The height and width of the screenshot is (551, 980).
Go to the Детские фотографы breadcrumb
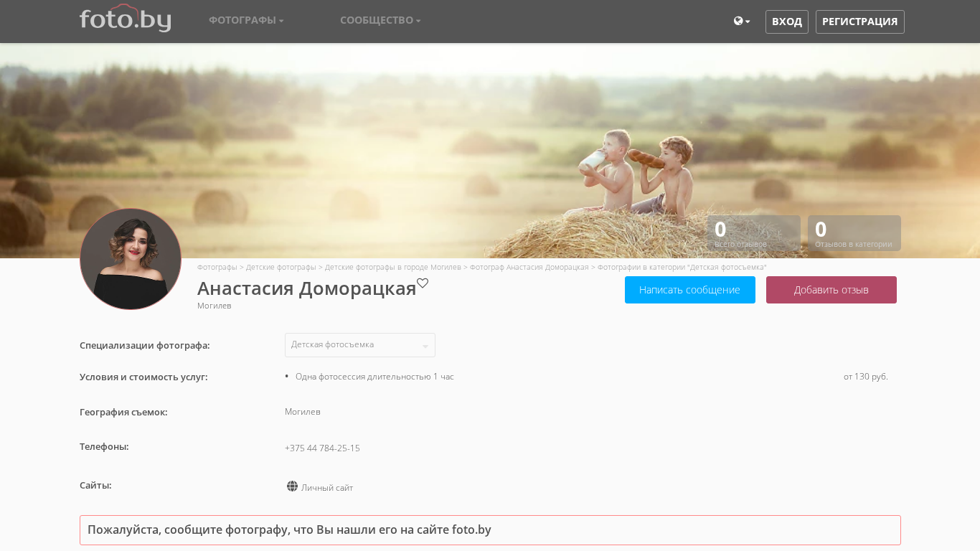(x=281, y=267)
